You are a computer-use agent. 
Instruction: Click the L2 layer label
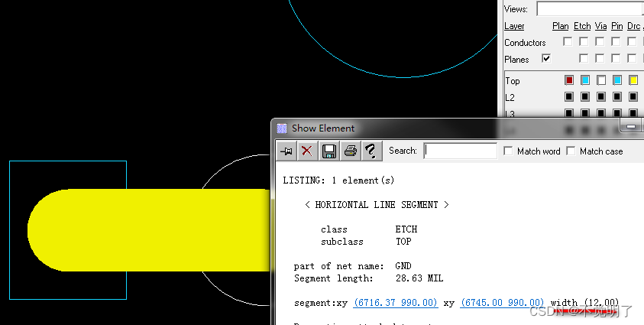click(510, 98)
